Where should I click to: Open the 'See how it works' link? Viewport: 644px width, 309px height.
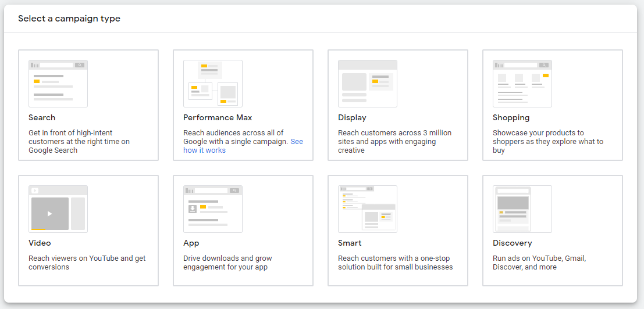tap(204, 150)
